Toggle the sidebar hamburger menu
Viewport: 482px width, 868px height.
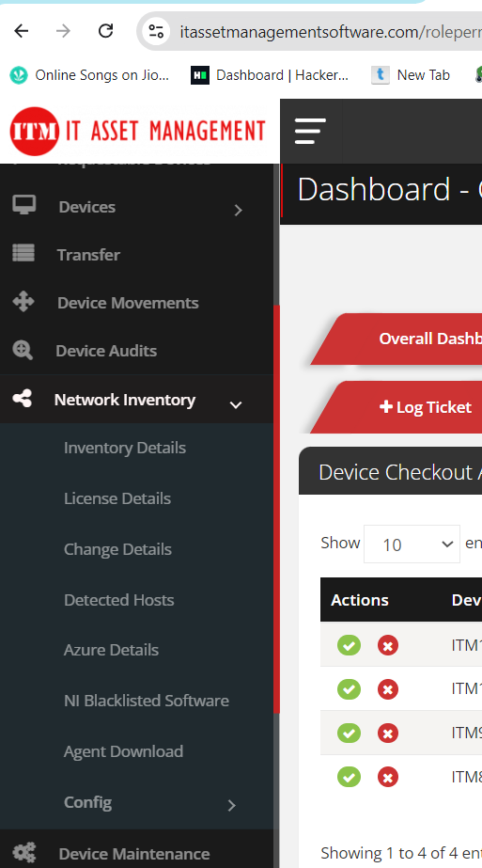(310, 132)
